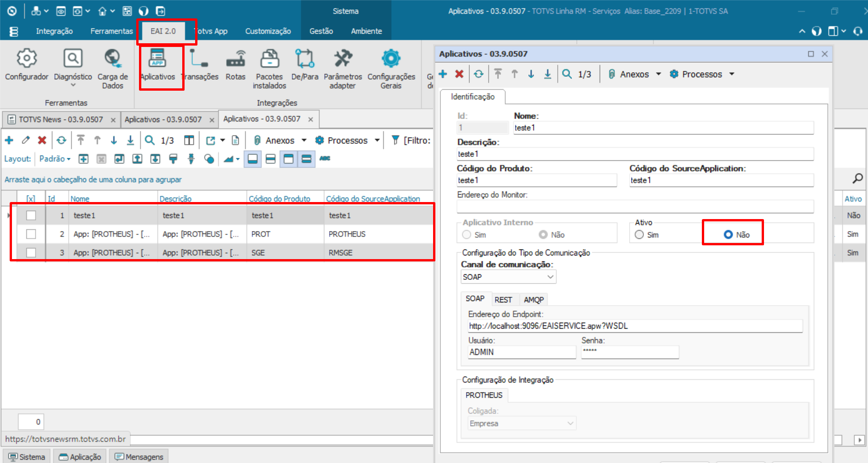The width and height of the screenshot is (868, 463).
Task: Open Carga de Dados in the ribbon
Action: pyautogui.click(x=112, y=69)
